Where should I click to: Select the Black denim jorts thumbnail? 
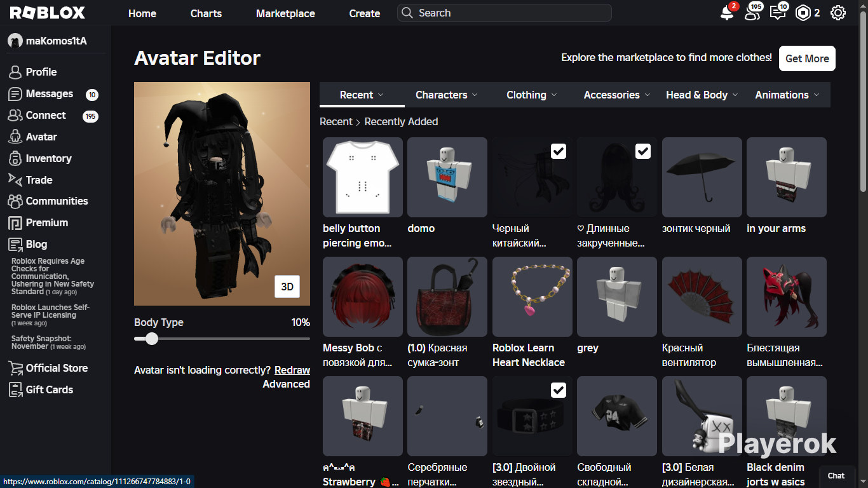tap(787, 416)
